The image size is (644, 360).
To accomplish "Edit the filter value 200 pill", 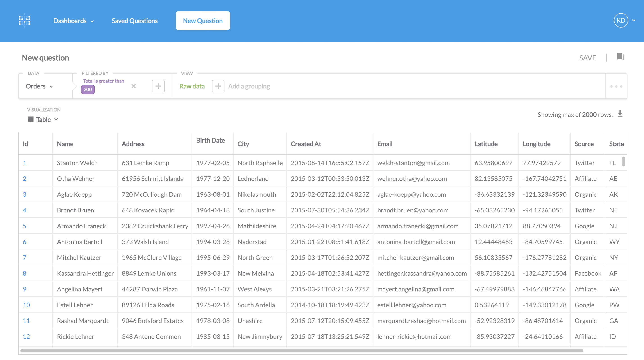I will pyautogui.click(x=88, y=89).
